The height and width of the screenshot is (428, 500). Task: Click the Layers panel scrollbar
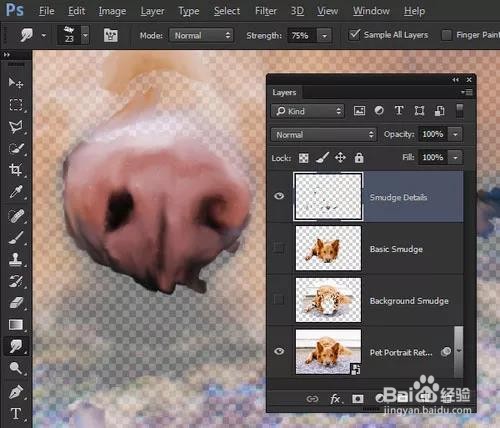[459, 352]
